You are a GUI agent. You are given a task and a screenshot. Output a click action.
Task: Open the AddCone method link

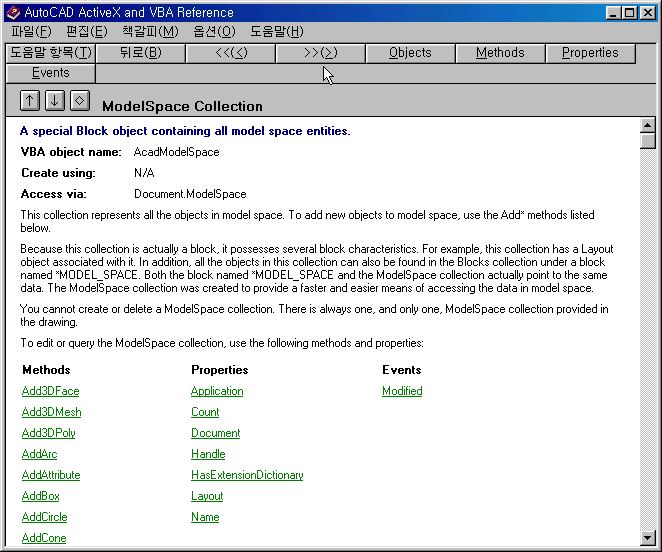tap(44, 538)
